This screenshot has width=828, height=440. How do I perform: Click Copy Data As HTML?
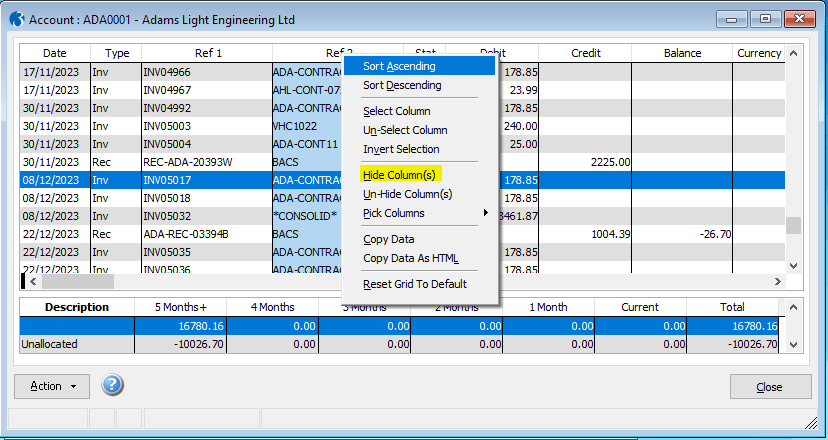click(x=410, y=258)
